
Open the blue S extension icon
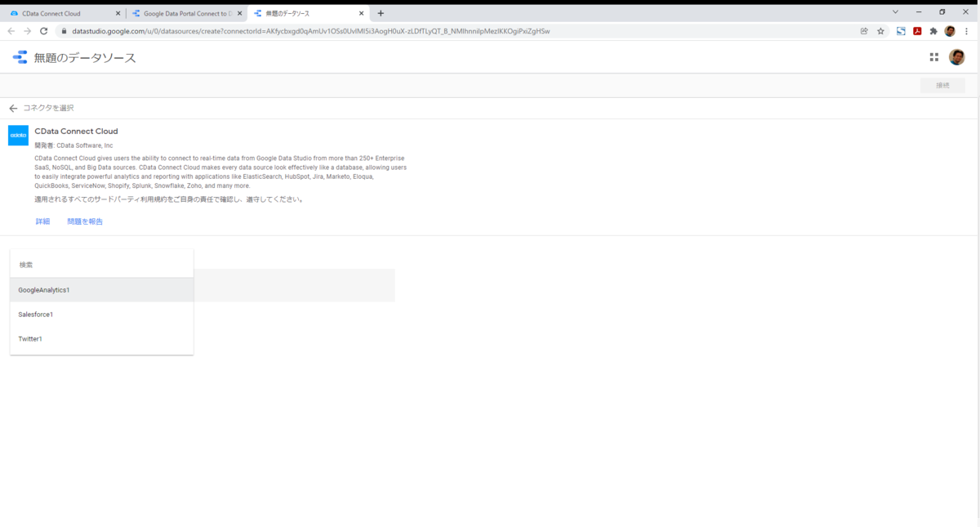pos(902,31)
